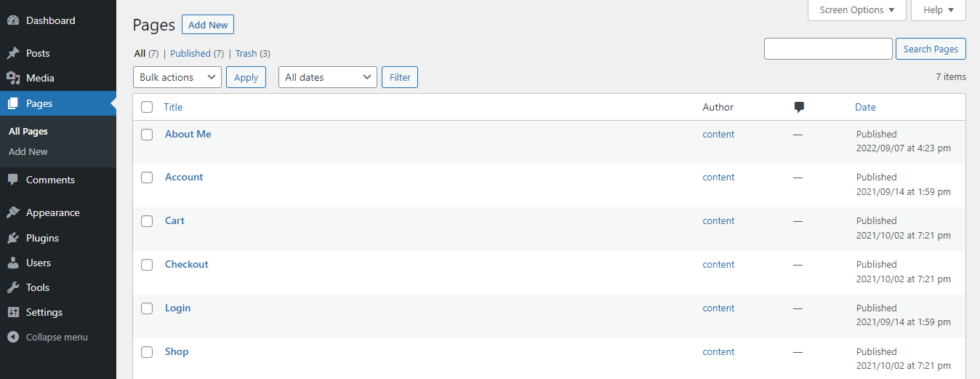Select the Checkout page checkbox
The width and height of the screenshot is (980, 379).
click(147, 265)
